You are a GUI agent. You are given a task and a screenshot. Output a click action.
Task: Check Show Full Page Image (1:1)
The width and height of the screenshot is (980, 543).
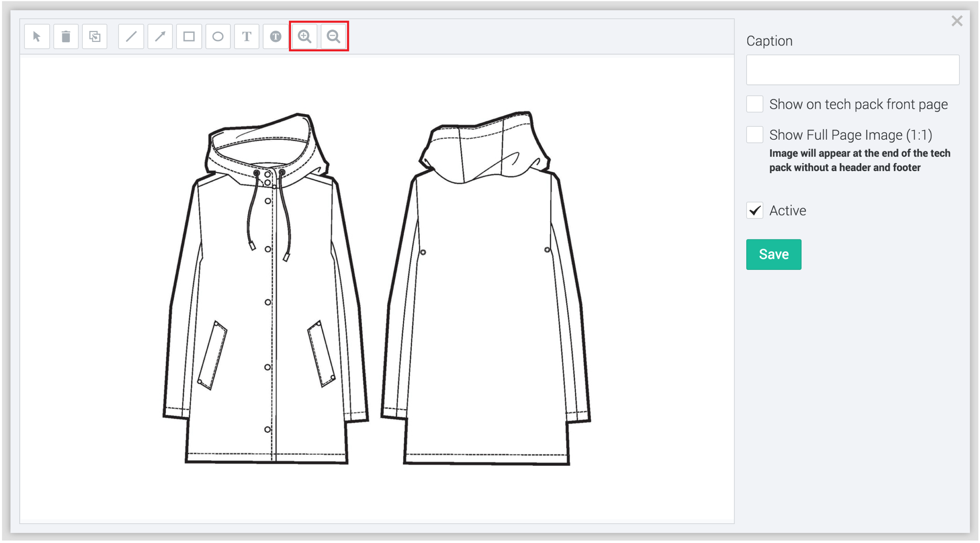pyautogui.click(x=755, y=135)
